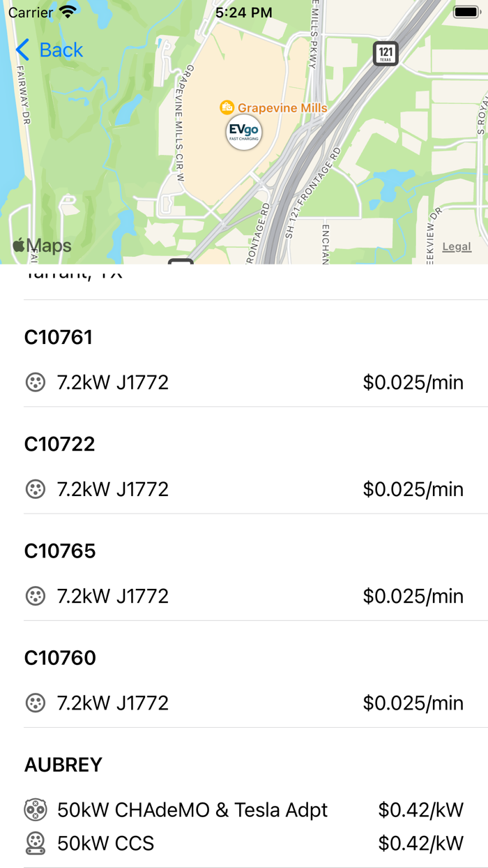Click the Apple Maps logo
488x868 pixels.
(x=42, y=245)
